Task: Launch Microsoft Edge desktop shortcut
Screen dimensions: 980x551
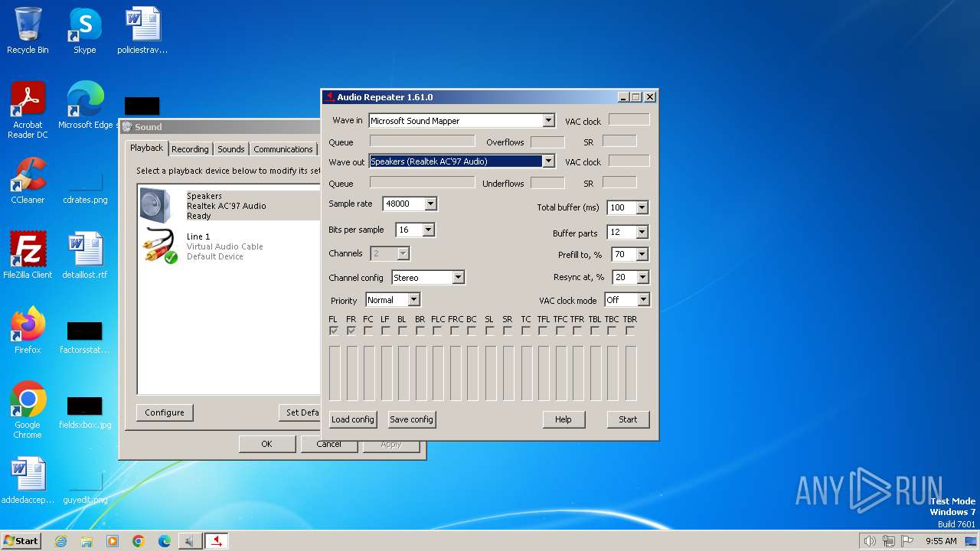Action: tap(85, 106)
